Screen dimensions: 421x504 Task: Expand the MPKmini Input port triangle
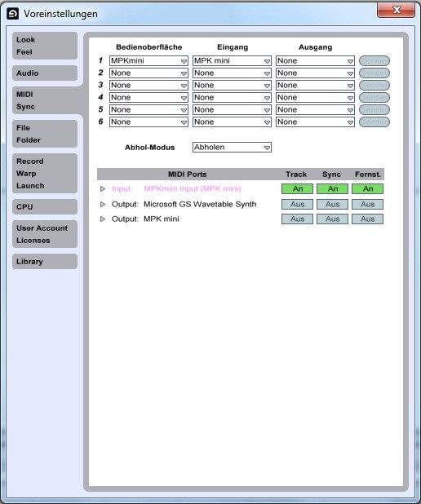click(x=103, y=188)
